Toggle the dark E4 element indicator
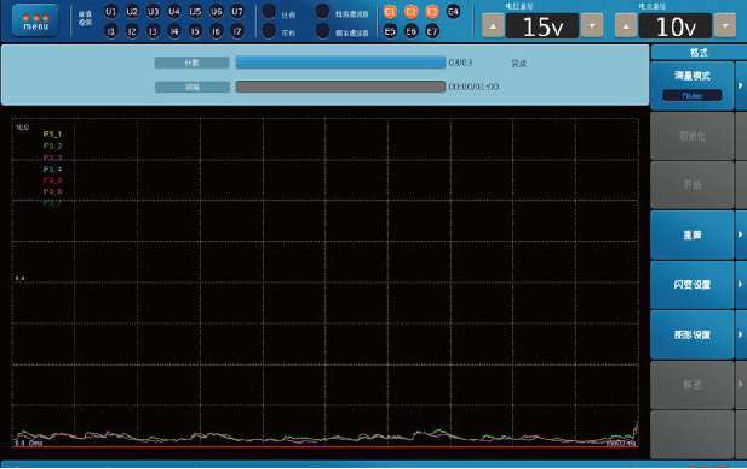The image size is (747, 469). 454,11
